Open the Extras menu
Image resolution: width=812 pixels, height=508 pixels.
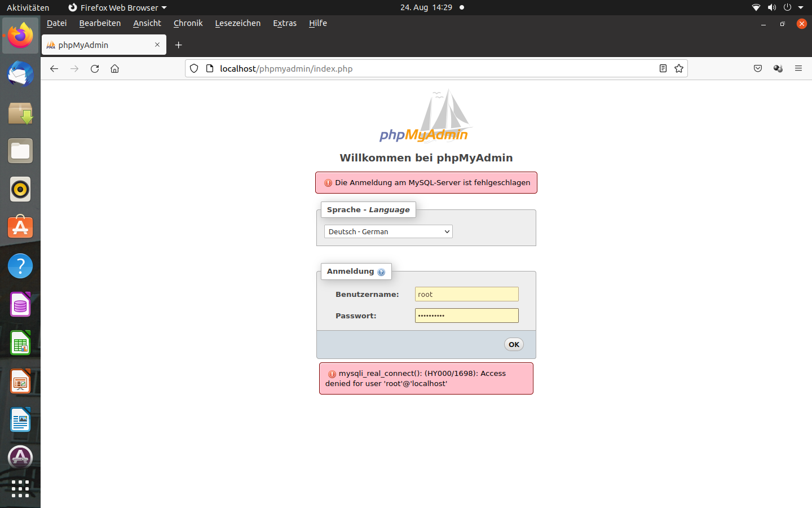pyautogui.click(x=285, y=23)
